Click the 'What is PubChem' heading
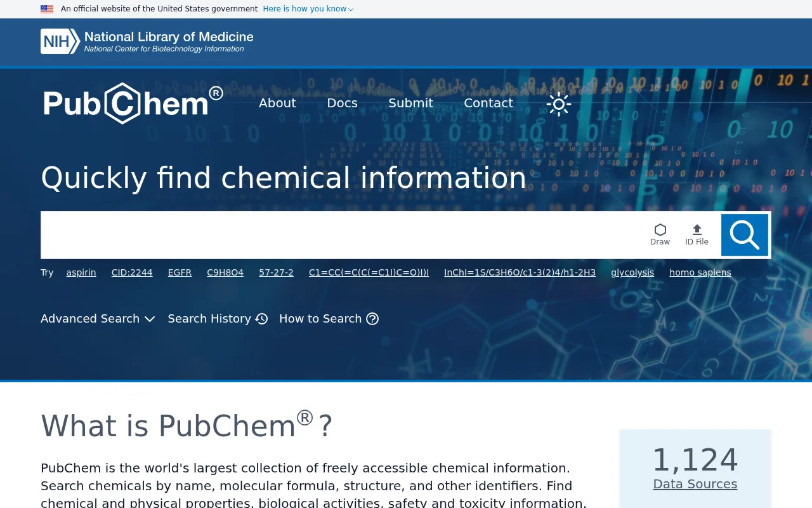 [x=187, y=425]
